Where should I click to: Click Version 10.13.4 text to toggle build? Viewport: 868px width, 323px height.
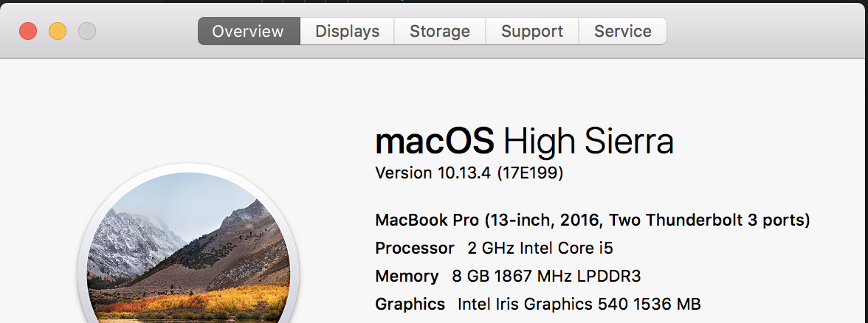[x=433, y=173]
